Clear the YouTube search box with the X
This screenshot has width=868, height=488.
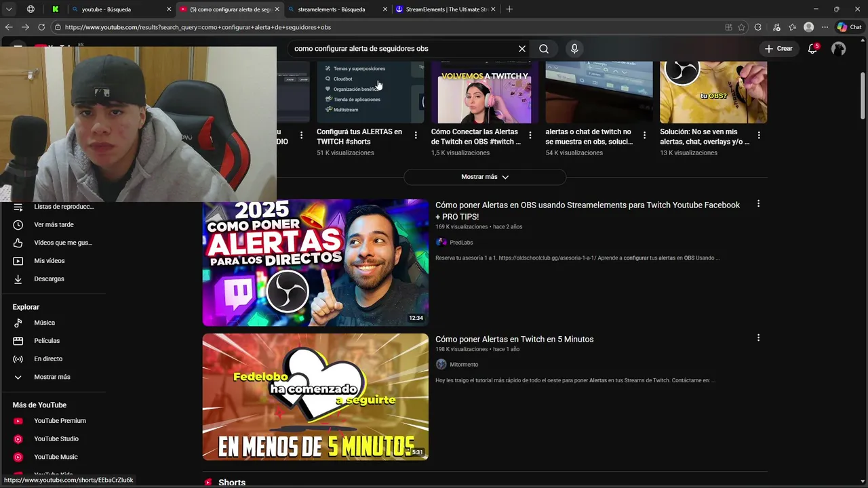pos(522,49)
